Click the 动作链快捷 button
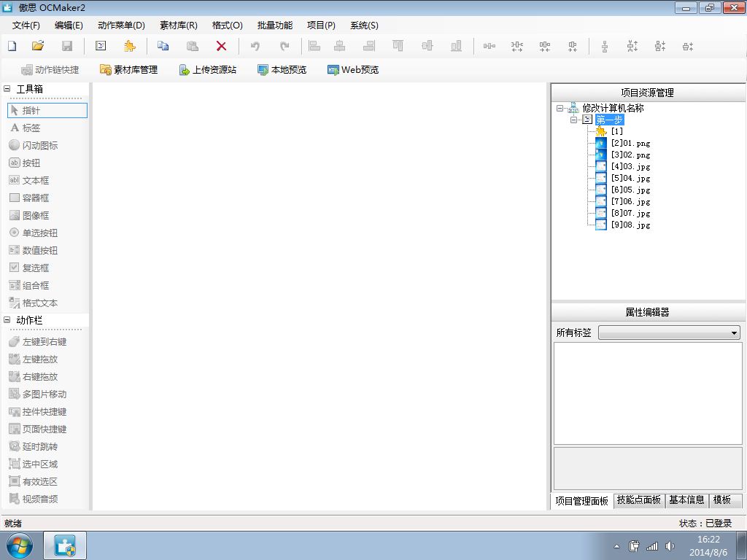This screenshot has height=560, width=747. pyautogui.click(x=50, y=70)
